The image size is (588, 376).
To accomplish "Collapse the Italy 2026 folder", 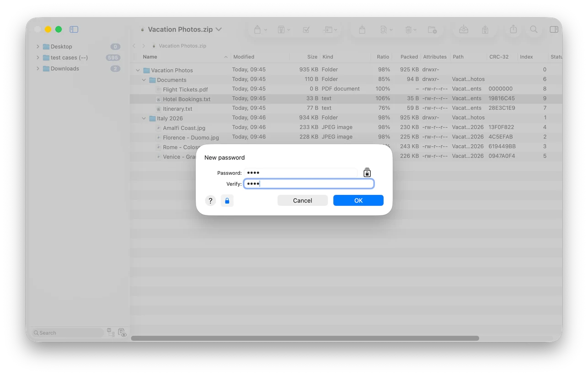I will click(144, 118).
